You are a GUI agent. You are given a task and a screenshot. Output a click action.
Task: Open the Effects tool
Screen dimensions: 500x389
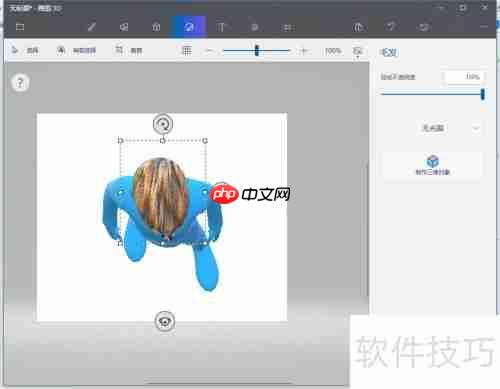255,27
